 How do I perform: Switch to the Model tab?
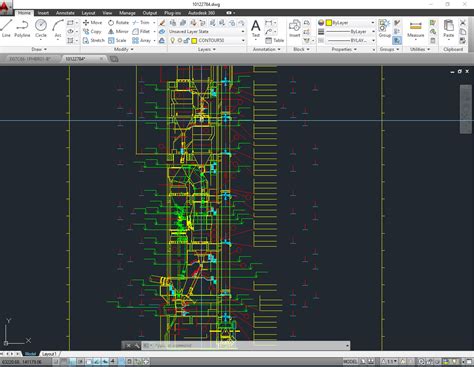click(30, 354)
